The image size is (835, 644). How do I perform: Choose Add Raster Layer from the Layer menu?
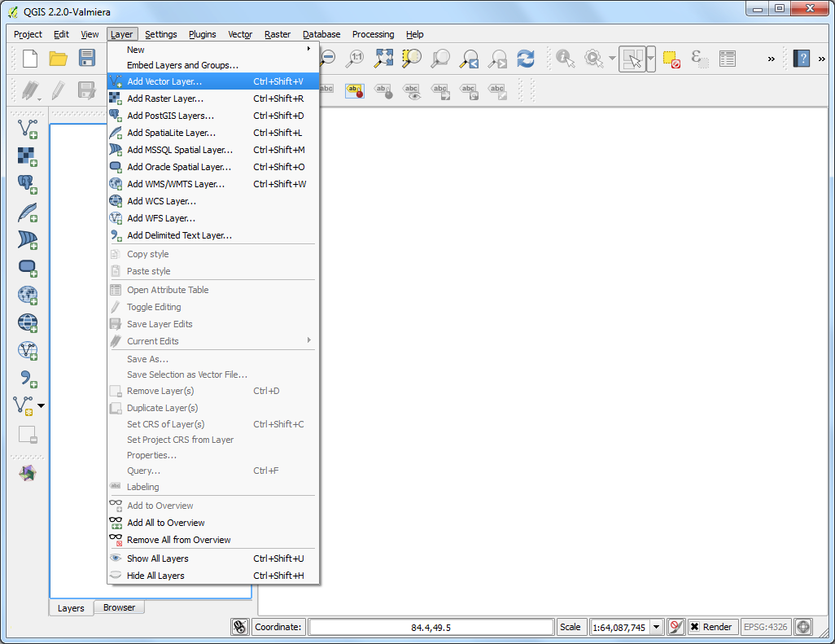213,99
